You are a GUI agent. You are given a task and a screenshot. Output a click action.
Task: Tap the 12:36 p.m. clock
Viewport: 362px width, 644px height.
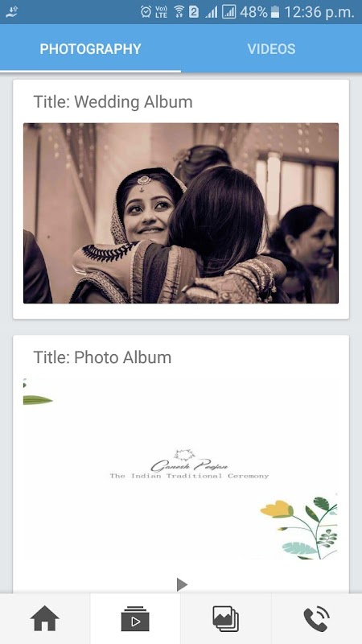pyautogui.click(x=319, y=12)
